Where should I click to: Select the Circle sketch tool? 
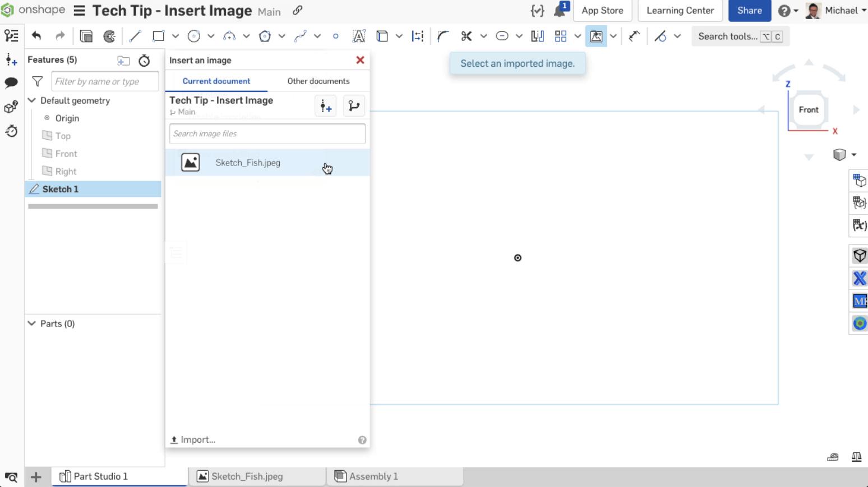tap(193, 36)
